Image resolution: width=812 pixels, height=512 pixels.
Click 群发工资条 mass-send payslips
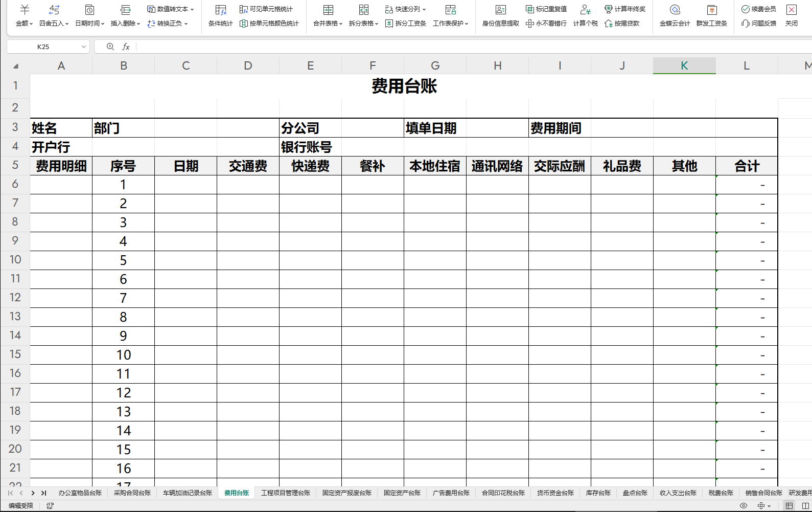click(x=712, y=15)
